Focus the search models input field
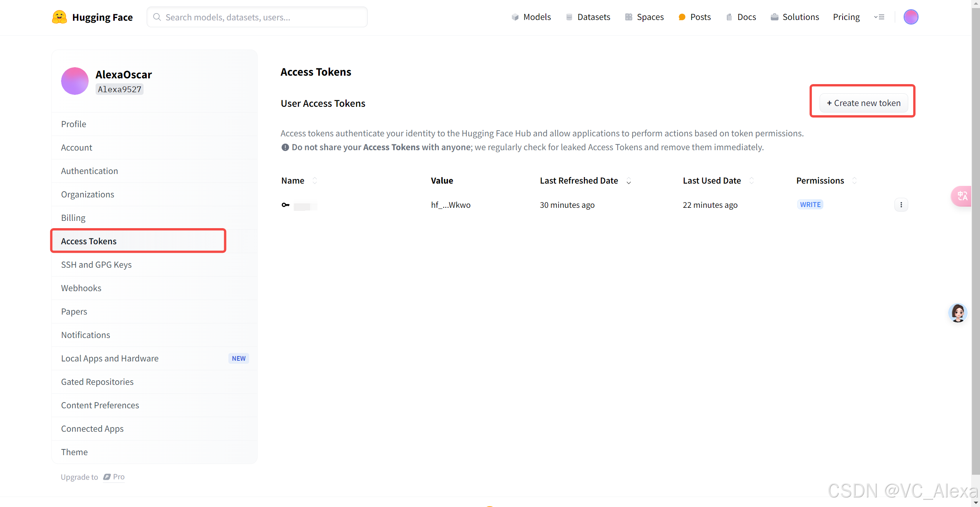Viewport: 980px width, 507px height. point(257,17)
